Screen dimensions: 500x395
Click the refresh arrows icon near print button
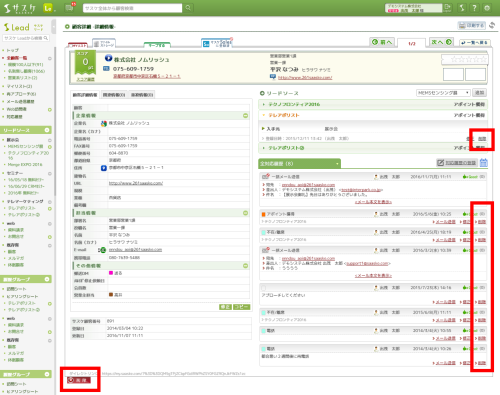[x=492, y=25]
